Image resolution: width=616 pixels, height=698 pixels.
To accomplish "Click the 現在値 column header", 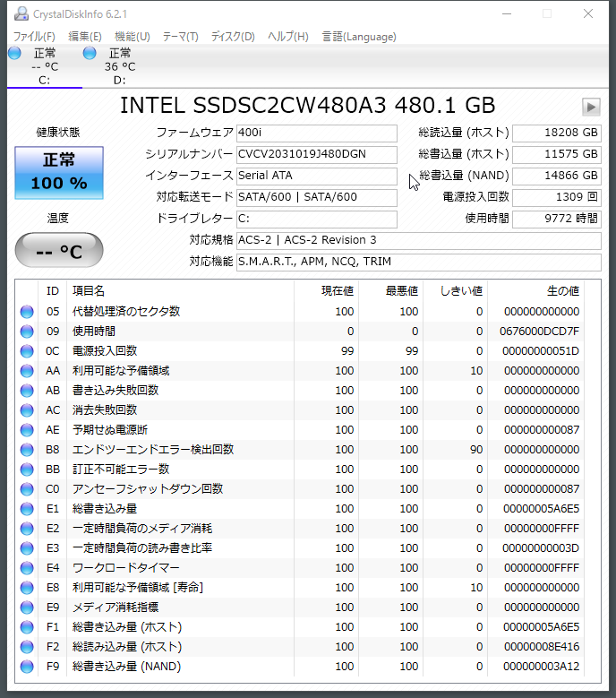I will click(x=326, y=291).
